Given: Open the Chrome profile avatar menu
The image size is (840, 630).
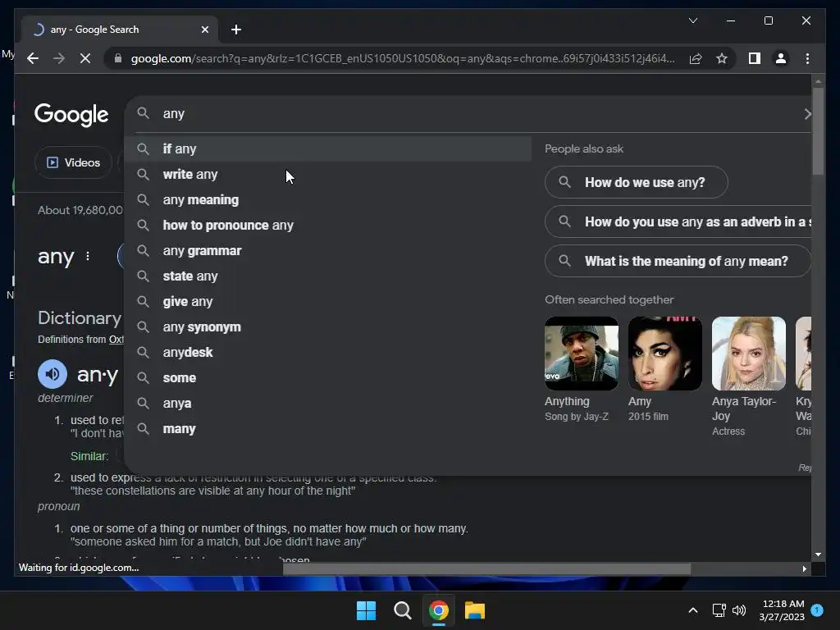Looking at the screenshot, I should click(x=781, y=58).
